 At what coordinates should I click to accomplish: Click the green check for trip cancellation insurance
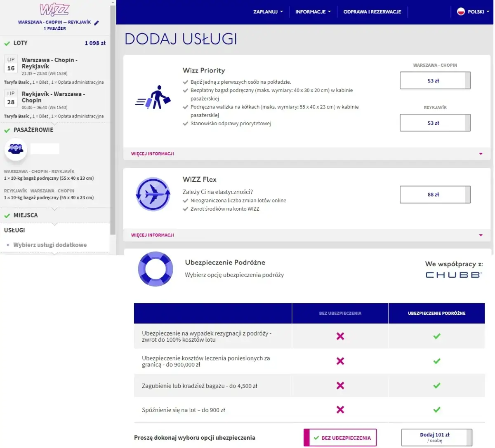(436, 336)
